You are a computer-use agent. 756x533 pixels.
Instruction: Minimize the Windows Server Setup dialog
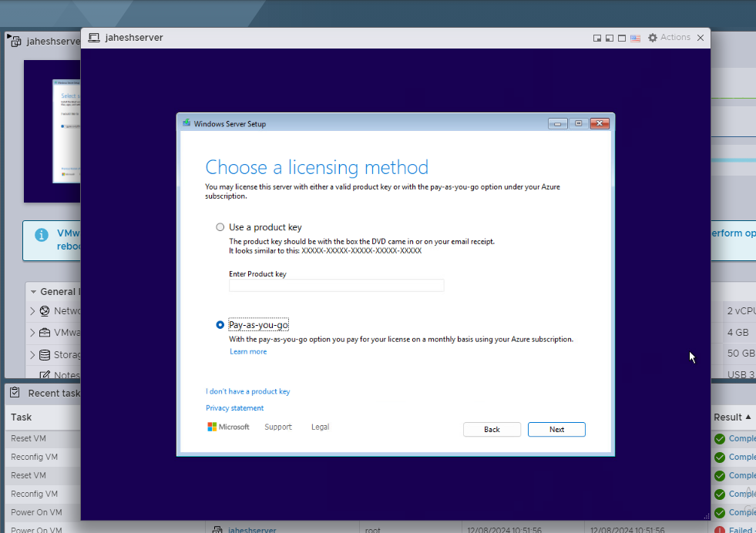click(x=557, y=124)
